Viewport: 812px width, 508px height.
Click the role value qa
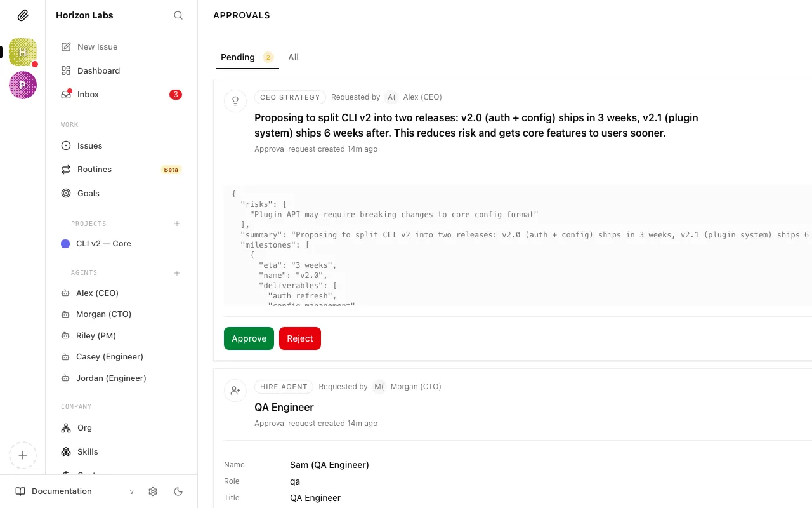click(x=295, y=481)
